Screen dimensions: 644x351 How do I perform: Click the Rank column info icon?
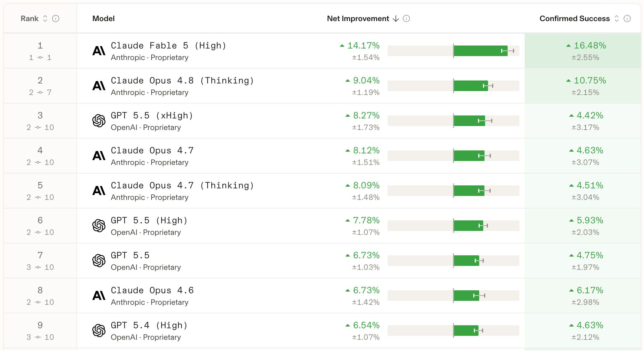pyautogui.click(x=56, y=18)
